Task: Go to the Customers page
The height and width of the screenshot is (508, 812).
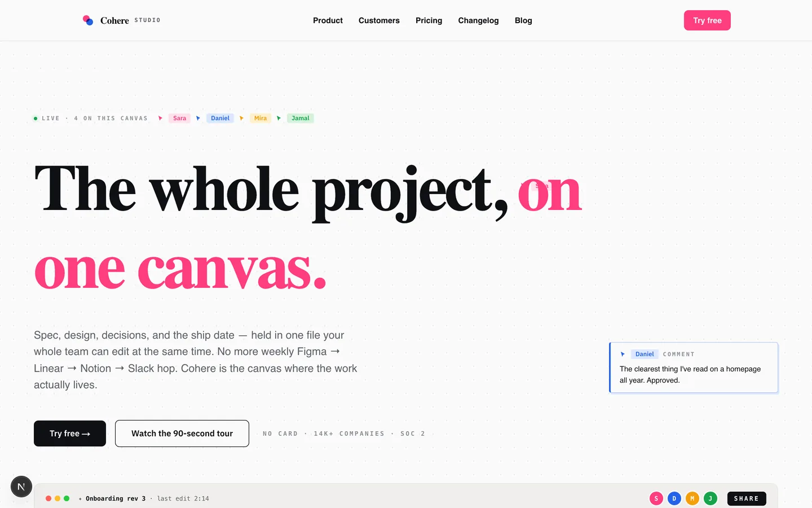Action: click(x=379, y=20)
